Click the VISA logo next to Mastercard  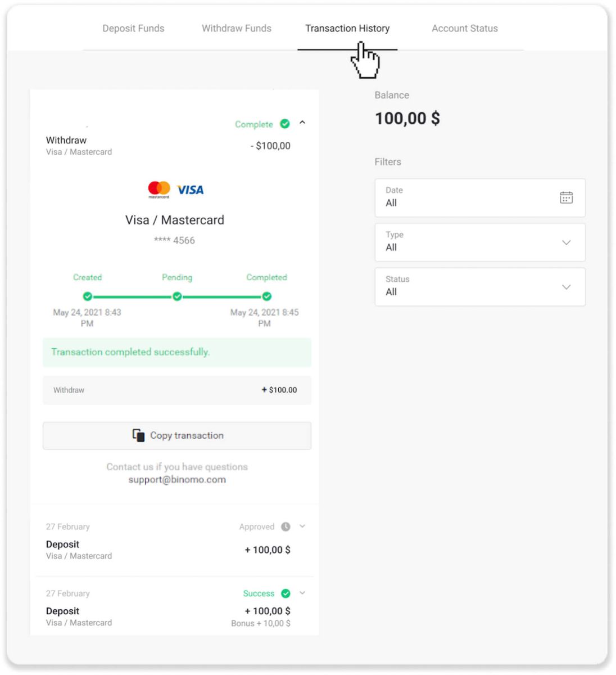(x=189, y=190)
